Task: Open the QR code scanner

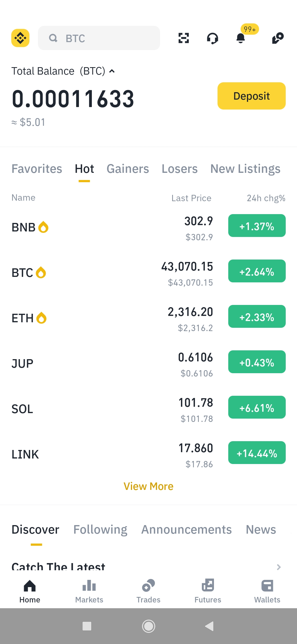Action: [x=184, y=38]
